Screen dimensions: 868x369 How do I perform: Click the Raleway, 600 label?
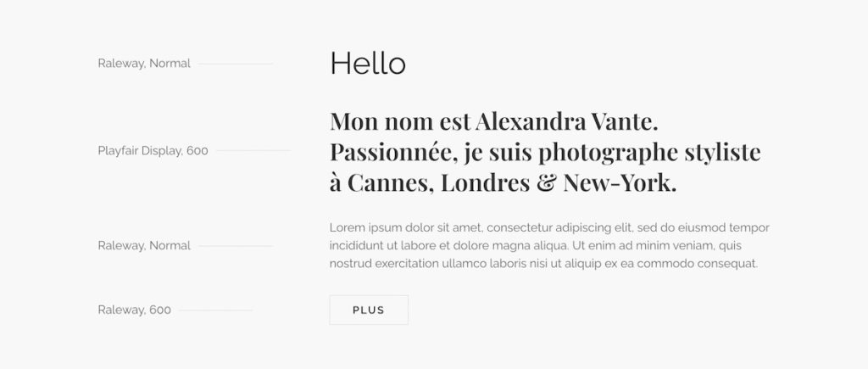[135, 310]
